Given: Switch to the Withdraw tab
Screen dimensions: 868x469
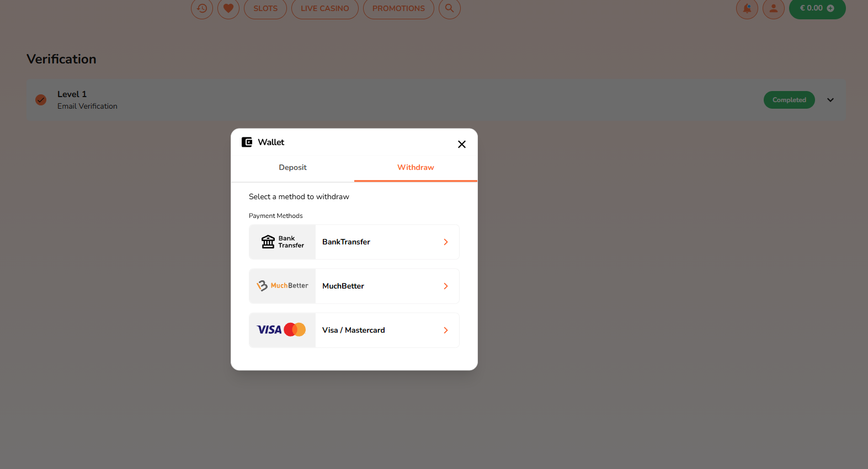Looking at the screenshot, I should pyautogui.click(x=416, y=167).
